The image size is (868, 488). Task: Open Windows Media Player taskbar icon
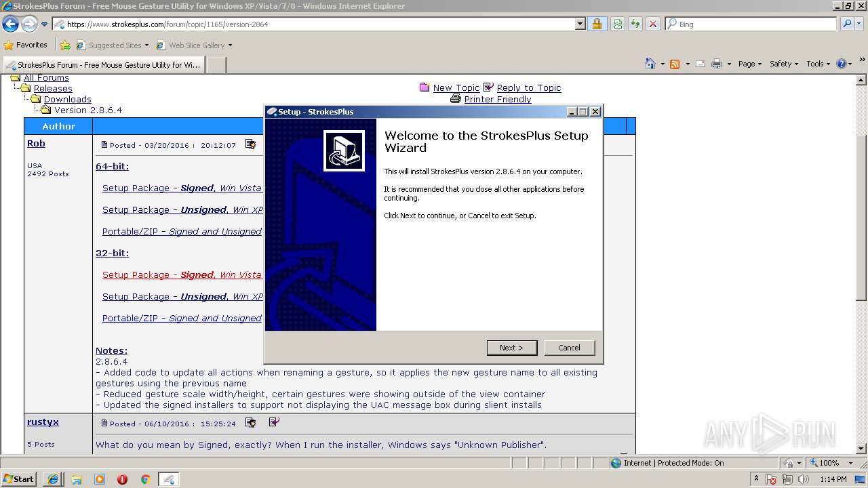(x=100, y=479)
